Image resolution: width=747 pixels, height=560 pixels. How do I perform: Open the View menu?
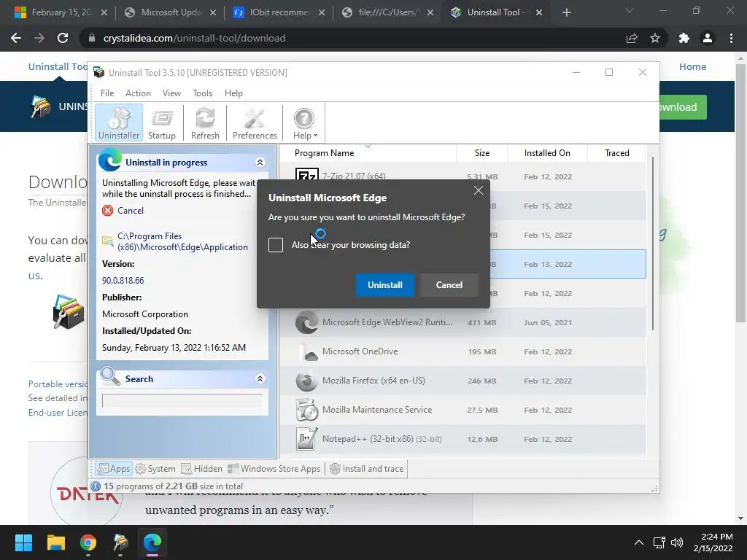[171, 93]
